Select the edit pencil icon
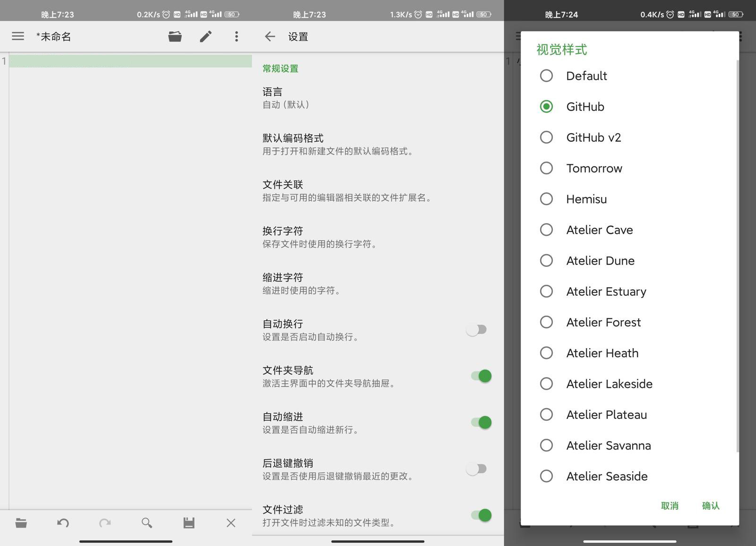The image size is (756, 546). [x=206, y=36]
